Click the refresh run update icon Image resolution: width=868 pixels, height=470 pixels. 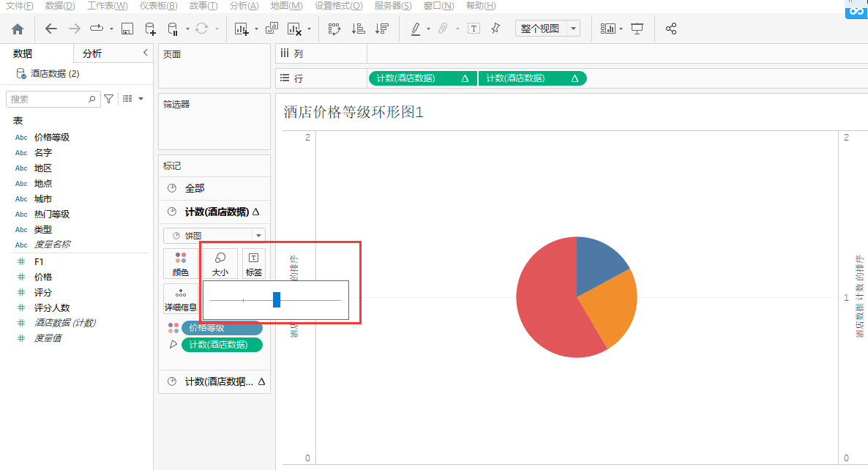click(201, 29)
